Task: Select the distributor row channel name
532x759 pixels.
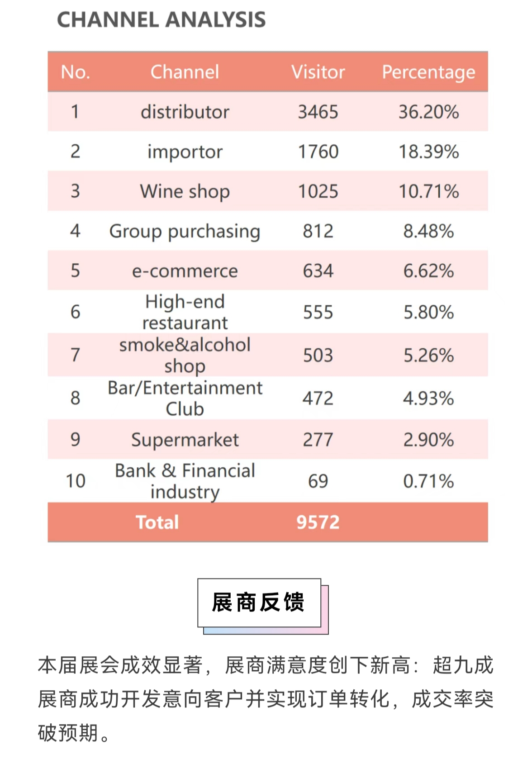Action: (x=185, y=112)
